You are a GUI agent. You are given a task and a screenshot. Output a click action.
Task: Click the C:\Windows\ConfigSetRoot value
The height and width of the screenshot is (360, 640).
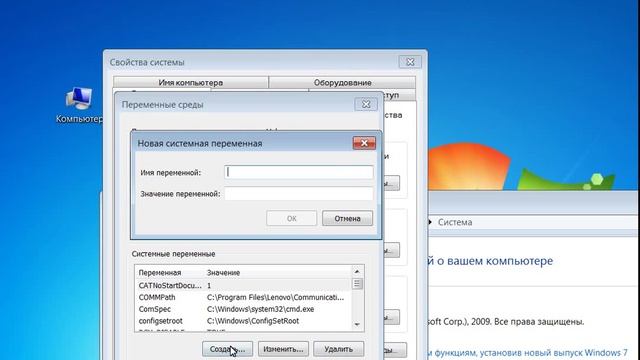(x=253, y=321)
